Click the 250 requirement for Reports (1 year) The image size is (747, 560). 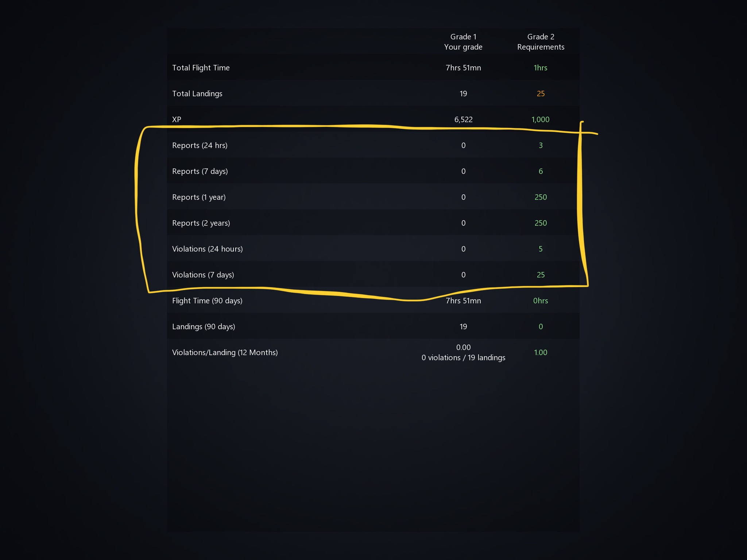pyautogui.click(x=541, y=197)
